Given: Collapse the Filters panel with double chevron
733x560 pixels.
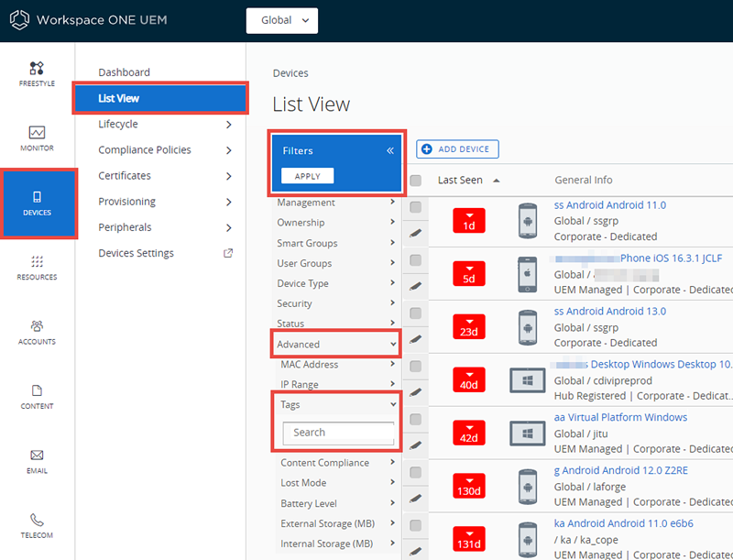Looking at the screenshot, I should 390,150.
